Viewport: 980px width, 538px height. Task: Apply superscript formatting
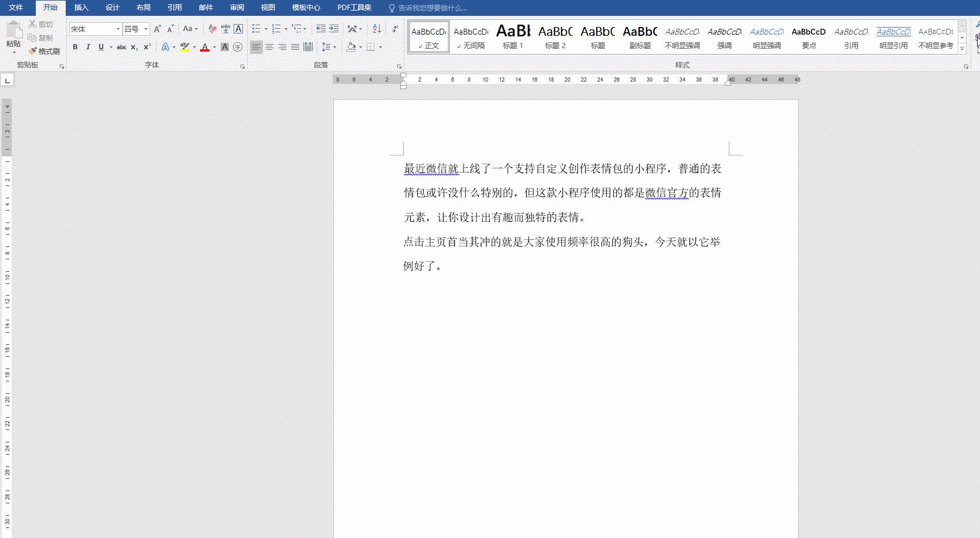(148, 47)
